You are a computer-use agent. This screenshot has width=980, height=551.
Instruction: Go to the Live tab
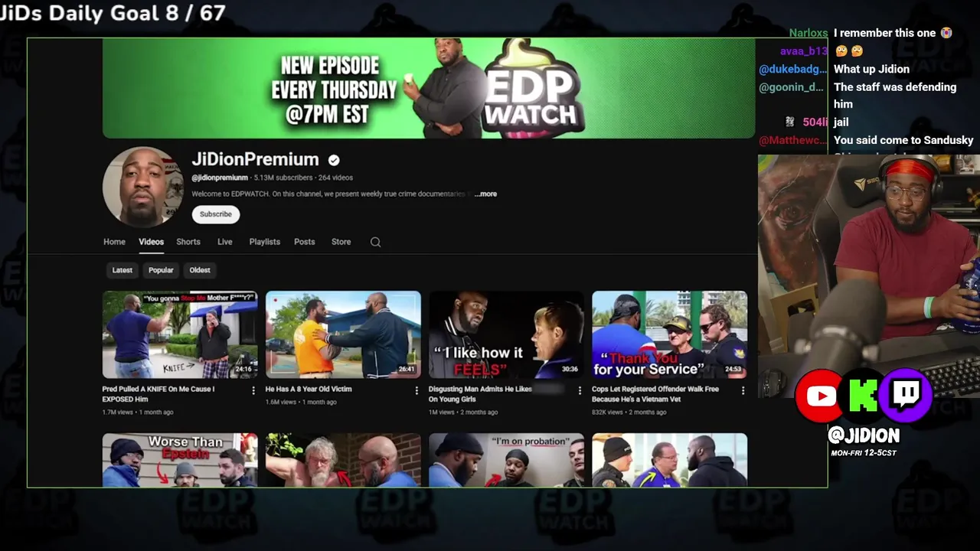pos(224,242)
